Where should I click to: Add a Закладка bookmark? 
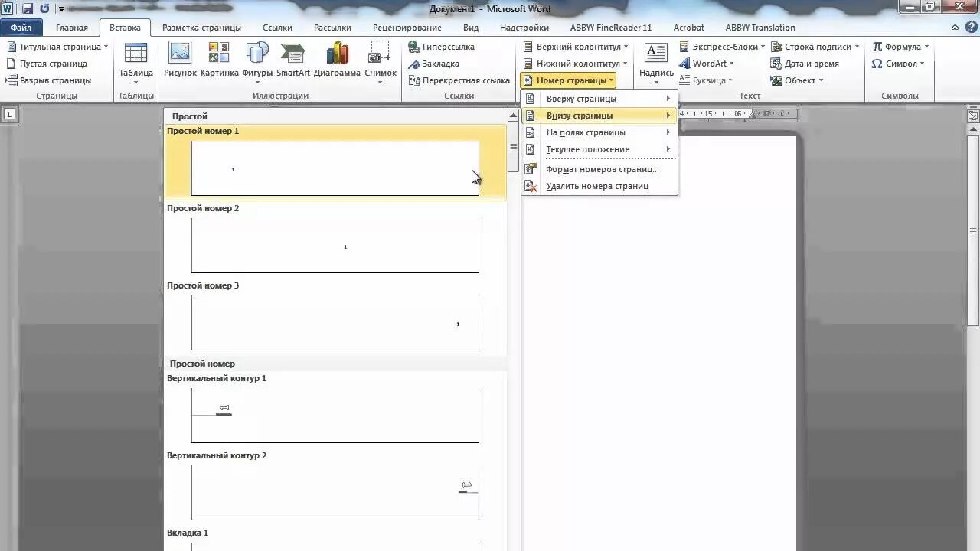pyautogui.click(x=434, y=64)
